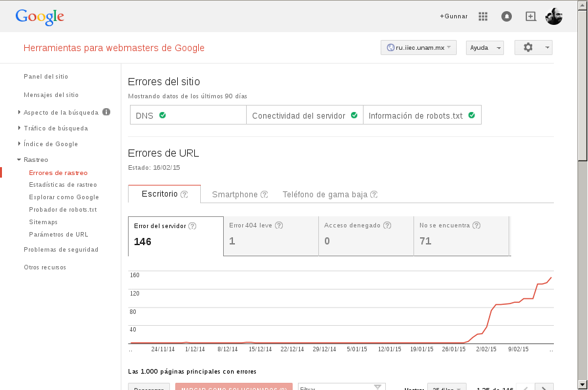The image size is (588, 390).
Task: Switch to Teléfono de gama baja tab
Action: tap(330, 195)
